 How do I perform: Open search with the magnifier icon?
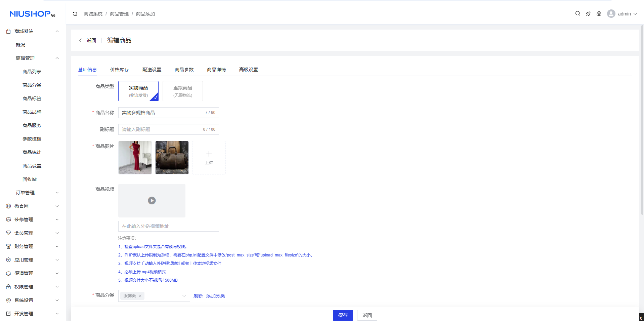pos(577,14)
